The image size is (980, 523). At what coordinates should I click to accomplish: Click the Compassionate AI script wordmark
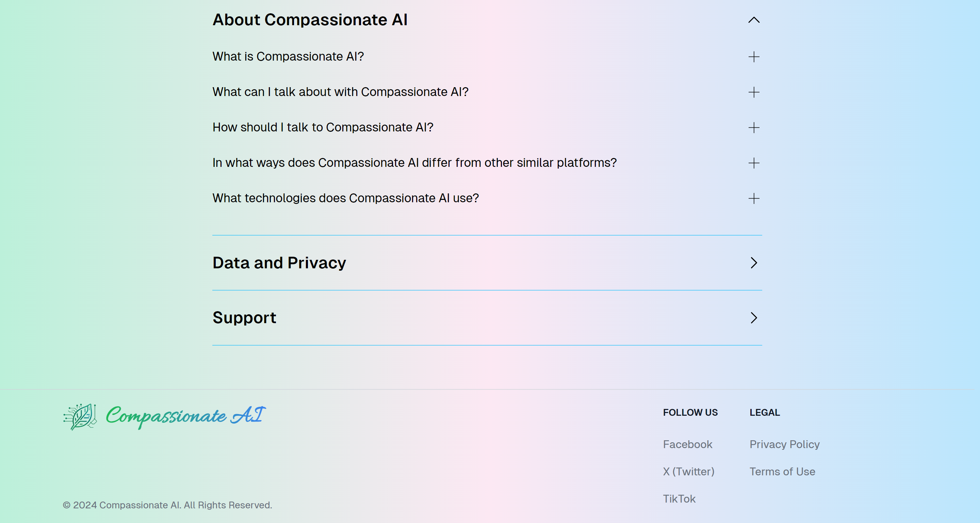tap(185, 416)
